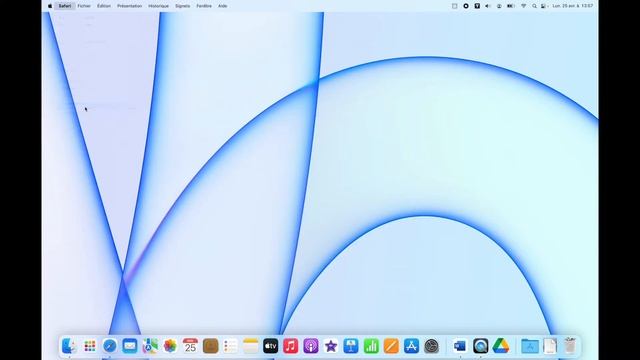Screen dimensions: 640x360
Task: Open the Apple menu
Action: click(50, 6)
